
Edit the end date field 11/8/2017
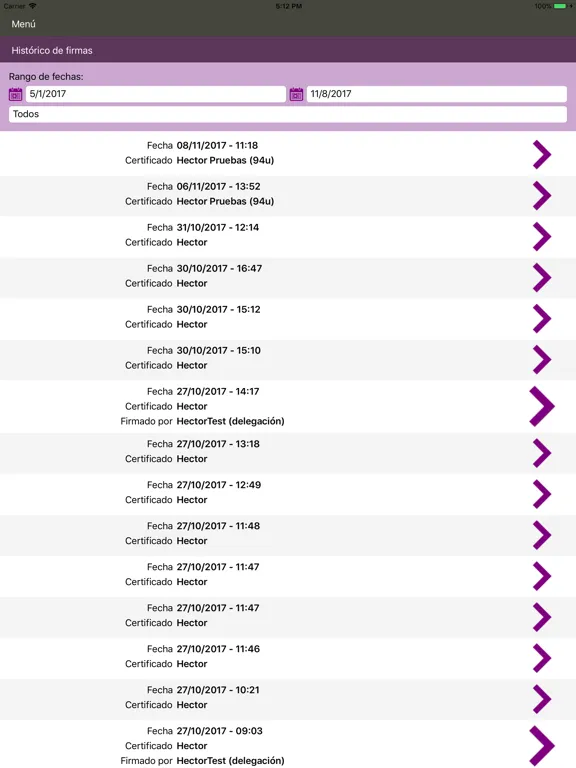point(436,94)
